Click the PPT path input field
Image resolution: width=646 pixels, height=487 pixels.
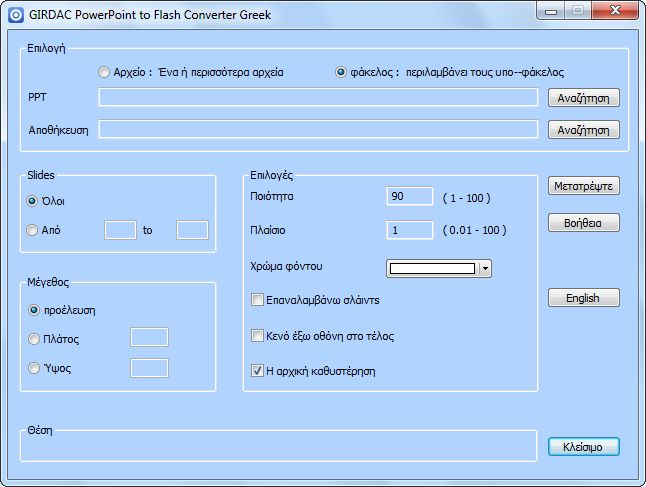(x=318, y=98)
